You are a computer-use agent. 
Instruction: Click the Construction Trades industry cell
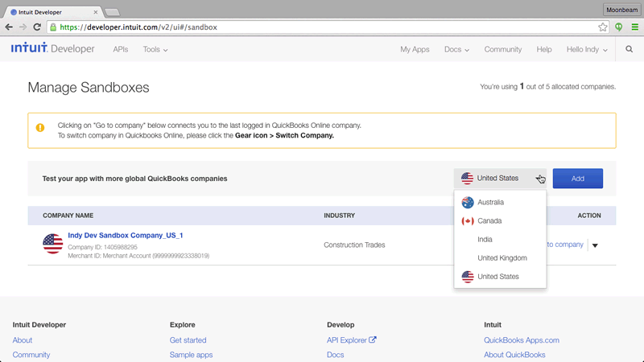[x=354, y=245]
